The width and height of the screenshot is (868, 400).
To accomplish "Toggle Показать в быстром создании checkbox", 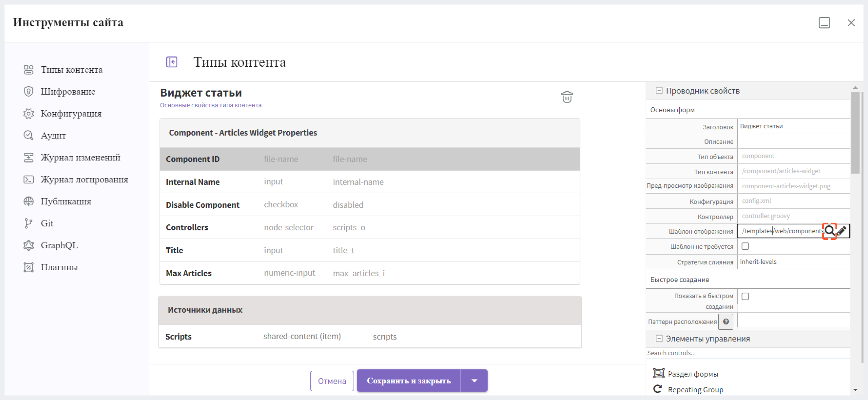I will pos(745,296).
